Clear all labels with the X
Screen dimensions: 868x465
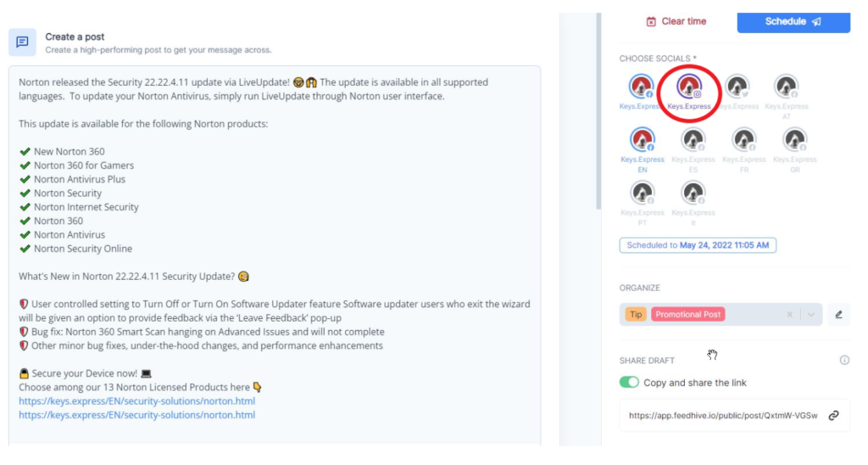790,314
